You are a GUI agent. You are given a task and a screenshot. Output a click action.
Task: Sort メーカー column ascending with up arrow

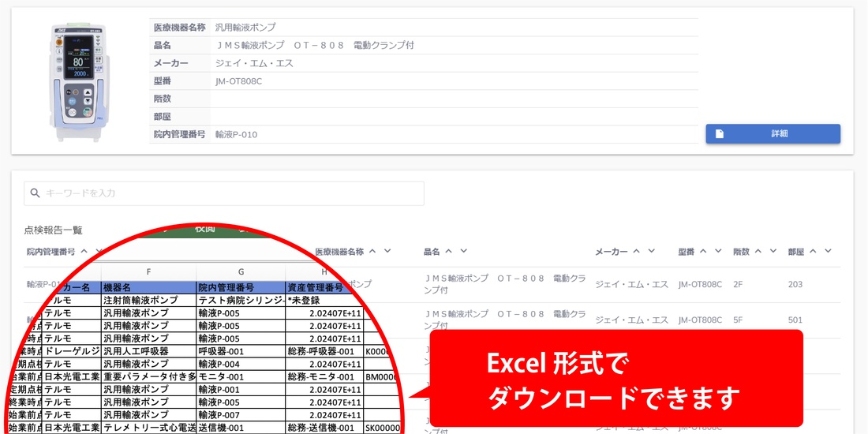coord(637,251)
